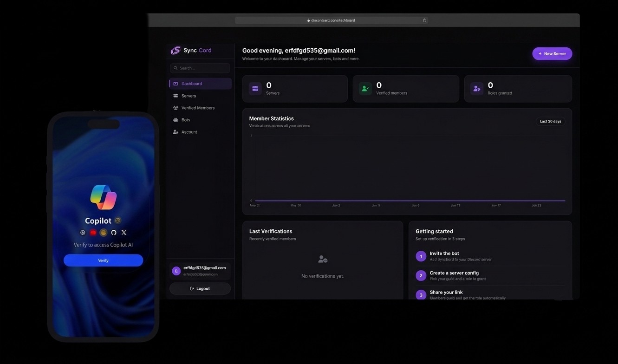Focus the sidebar Search field
618x364 pixels.
[x=200, y=68]
